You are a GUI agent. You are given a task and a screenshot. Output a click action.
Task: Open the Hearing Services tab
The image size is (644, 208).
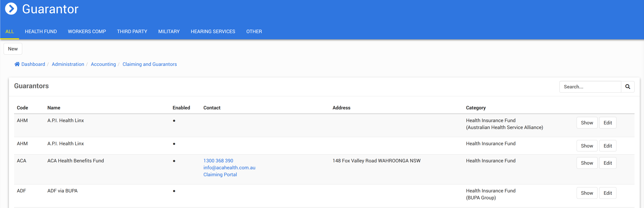click(x=213, y=31)
